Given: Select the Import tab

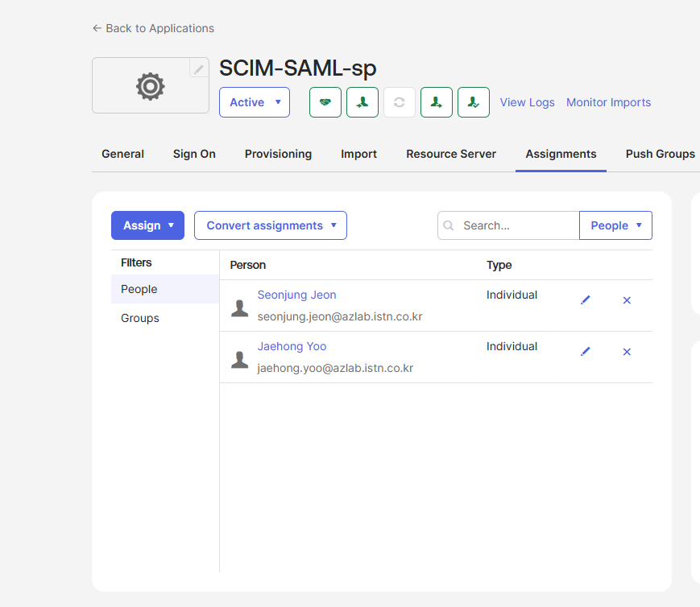Looking at the screenshot, I should coord(359,154).
